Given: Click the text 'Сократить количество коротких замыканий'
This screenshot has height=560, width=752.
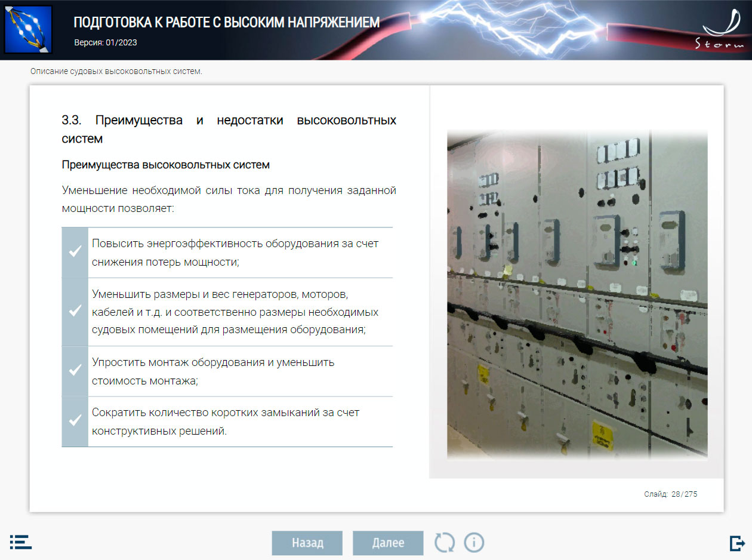Looking at the screenshot, I should [226, 421].
